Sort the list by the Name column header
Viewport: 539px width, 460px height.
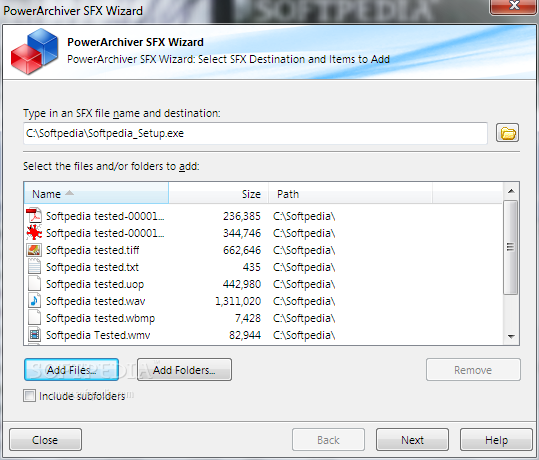96,194
